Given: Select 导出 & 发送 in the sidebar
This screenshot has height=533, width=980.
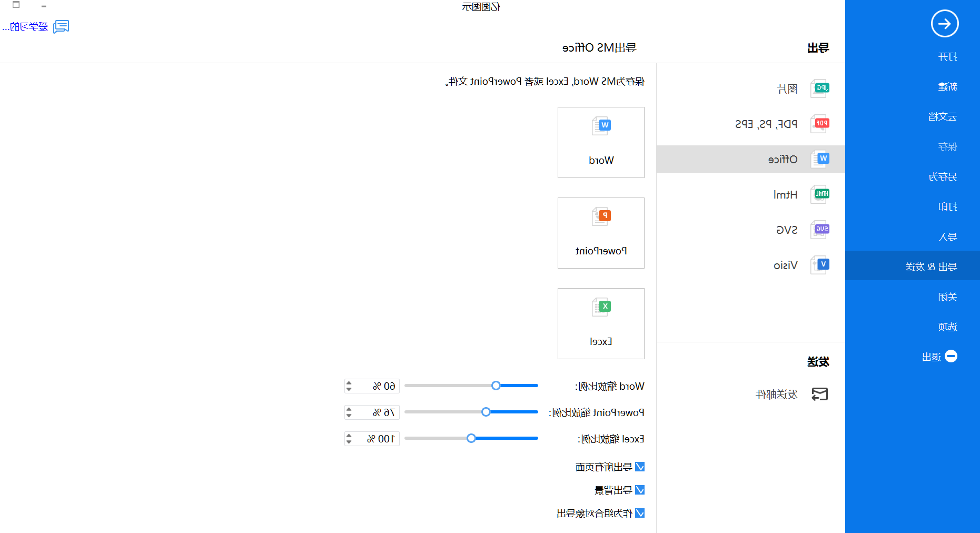Looking at the screenshot, I should (931, 267).
